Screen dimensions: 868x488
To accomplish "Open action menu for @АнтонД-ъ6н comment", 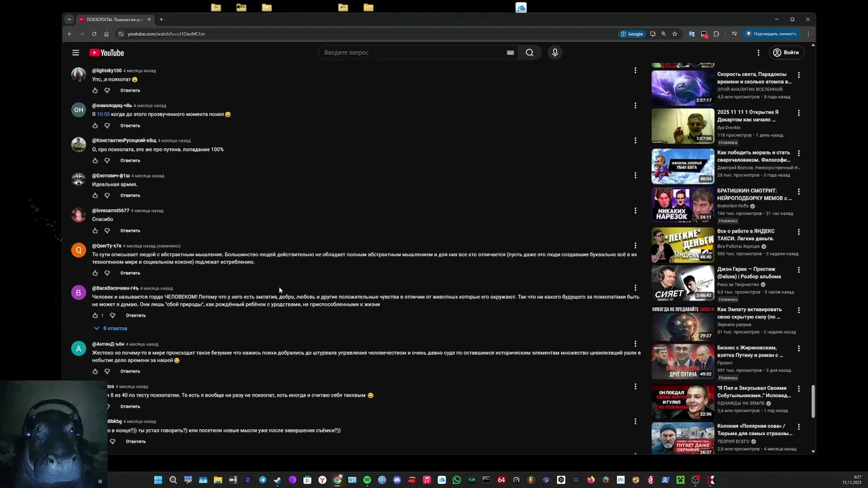I will pos(635,344).
